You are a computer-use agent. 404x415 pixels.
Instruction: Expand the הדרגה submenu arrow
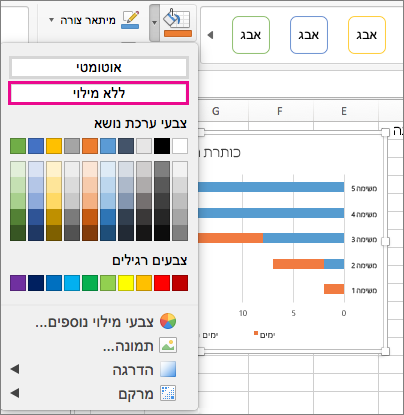[x=15, y=369]
